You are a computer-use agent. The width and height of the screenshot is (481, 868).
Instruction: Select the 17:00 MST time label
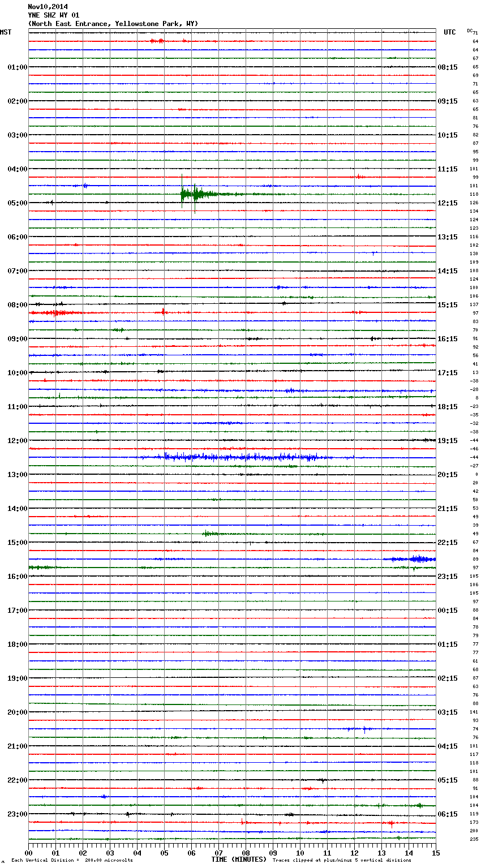(x=18, y=611)
